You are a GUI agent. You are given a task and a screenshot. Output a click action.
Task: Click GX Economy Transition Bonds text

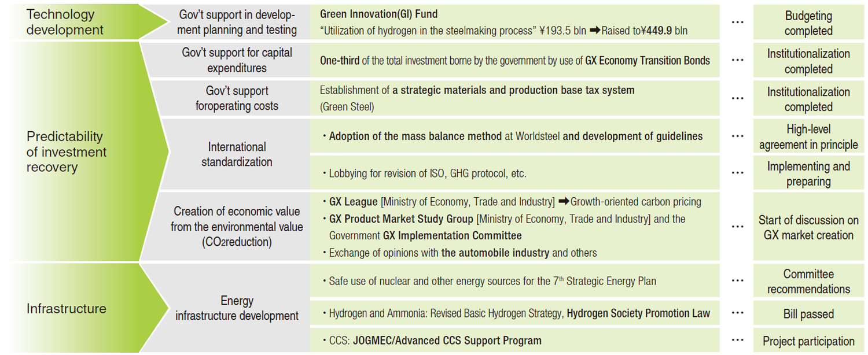pos(648,60)
